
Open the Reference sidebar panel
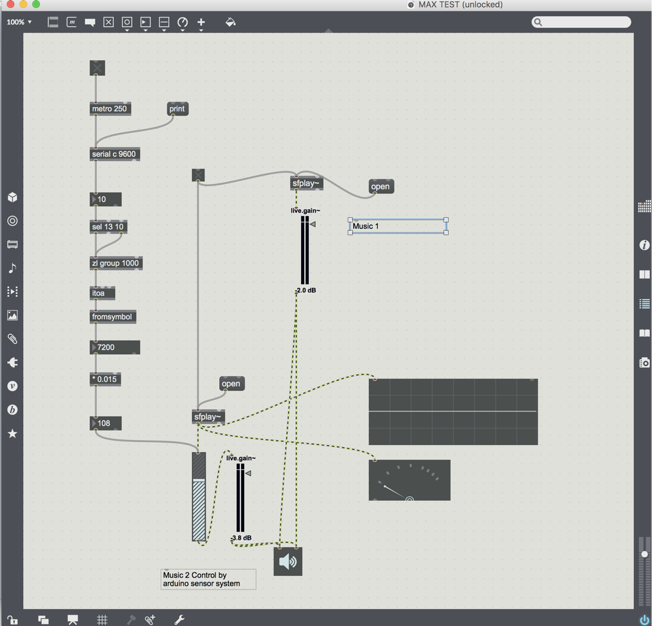pyautogui.click(x=644, y=274)
